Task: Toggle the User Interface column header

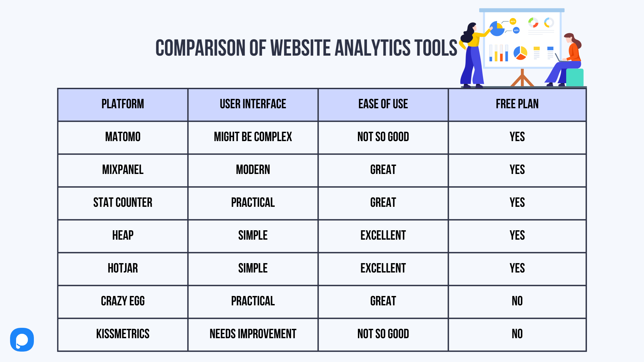Action: [x=252, y=104]
